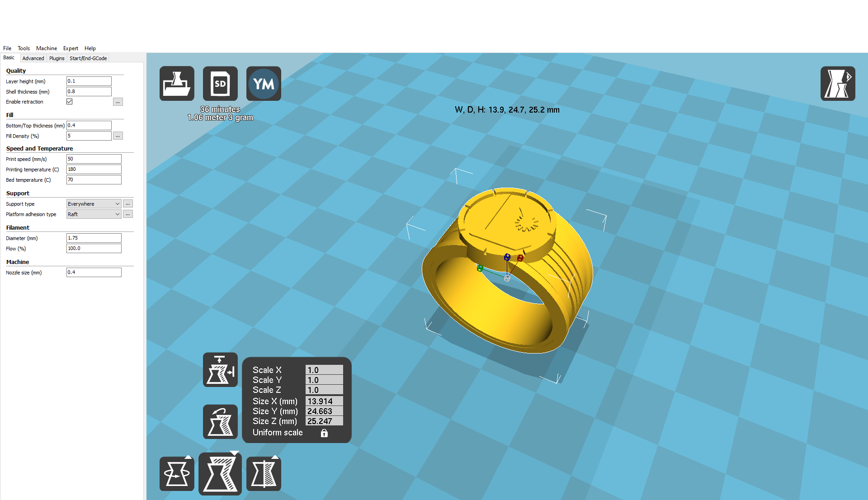Click the Load model icon

[177, 84]
